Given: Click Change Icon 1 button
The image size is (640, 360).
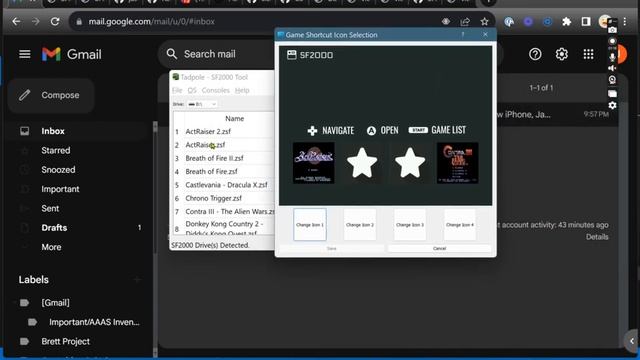Looking at the screenshot, I should tap(310, 224).
